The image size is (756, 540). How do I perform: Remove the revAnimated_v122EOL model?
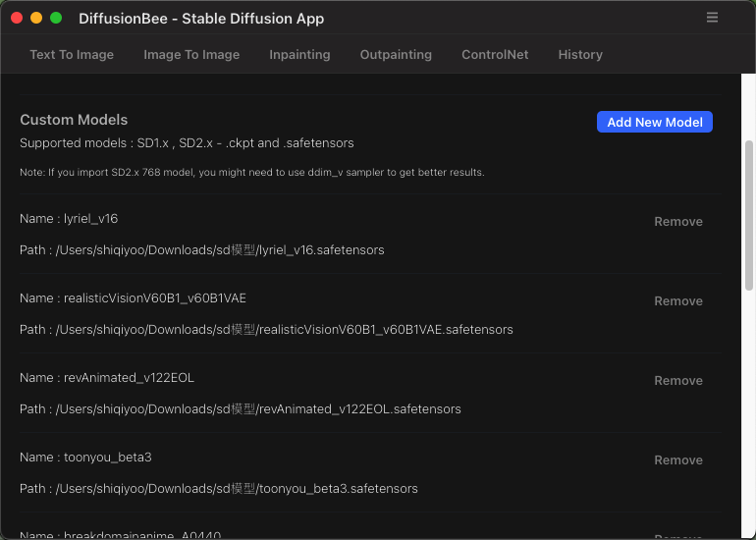coord(678,381)
